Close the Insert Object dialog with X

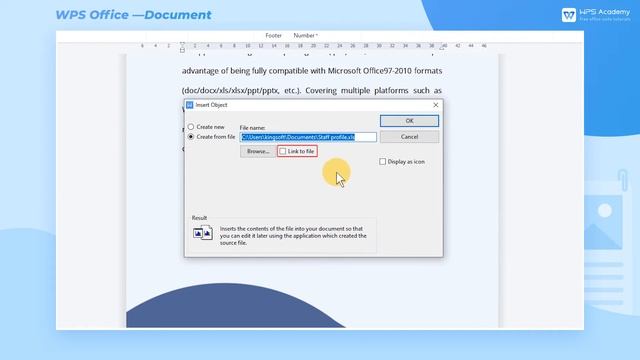[x=436, y=105]
